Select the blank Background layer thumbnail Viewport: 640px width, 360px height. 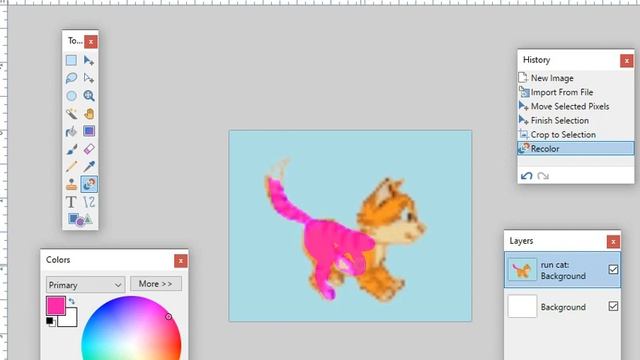522,306
